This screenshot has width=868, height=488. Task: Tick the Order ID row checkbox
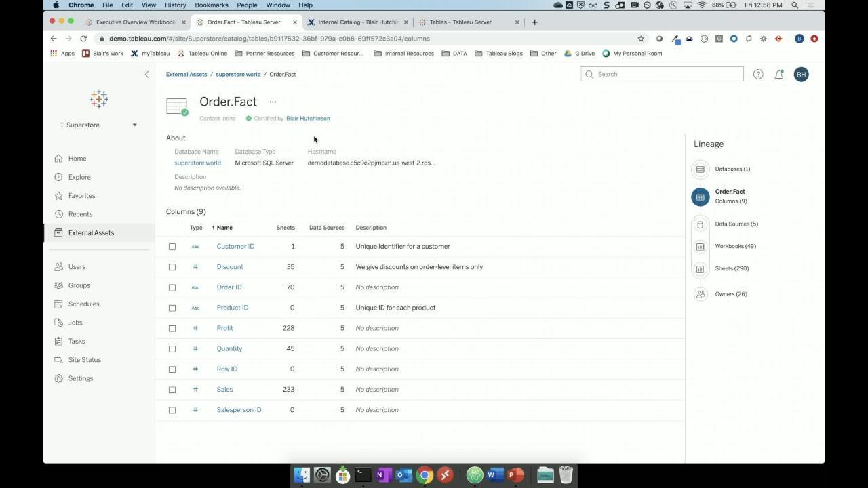[x=172, y=287]
